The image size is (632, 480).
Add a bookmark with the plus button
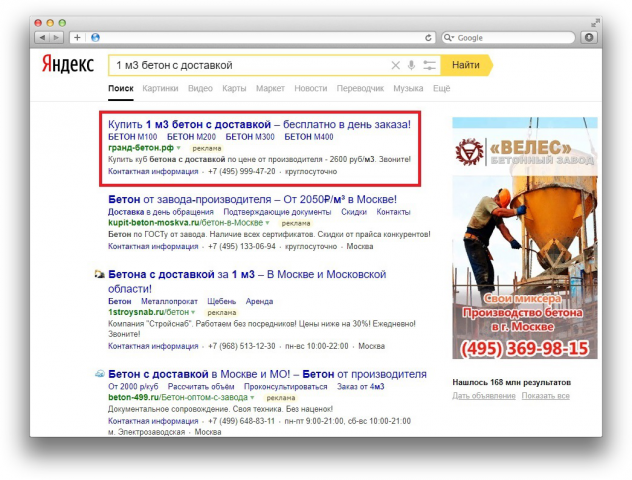pos(77,37)
